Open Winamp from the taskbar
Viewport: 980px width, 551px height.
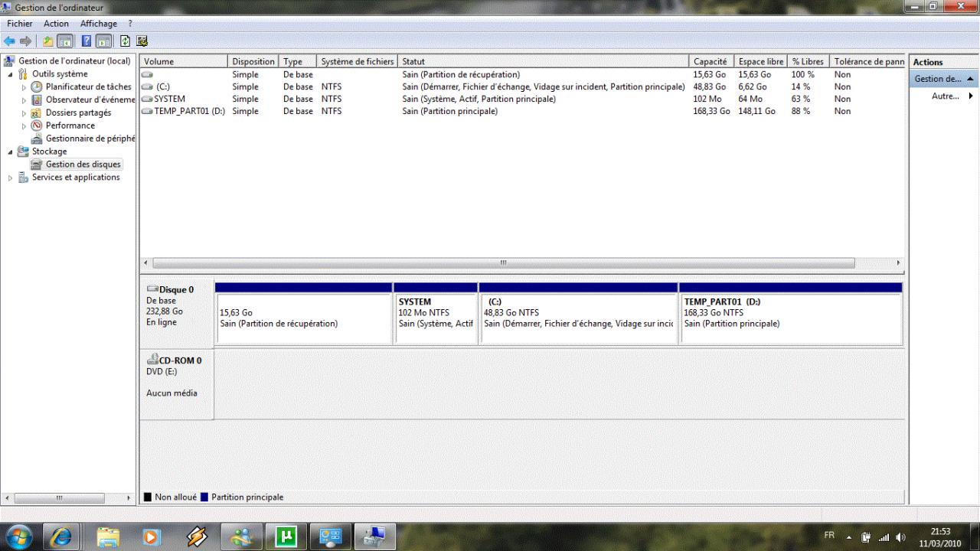(196, 536)
